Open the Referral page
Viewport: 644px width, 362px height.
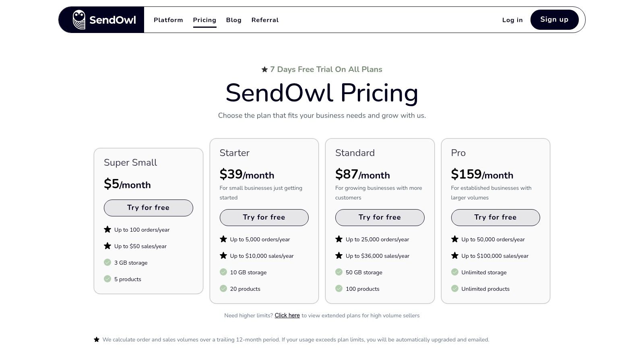265,20
